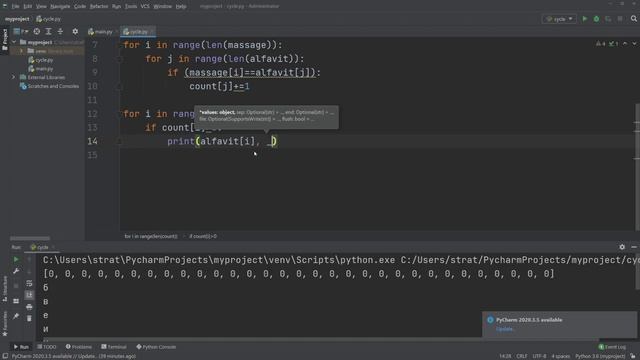Open run configuration wrench in Run panel

[x=16, y=271]
